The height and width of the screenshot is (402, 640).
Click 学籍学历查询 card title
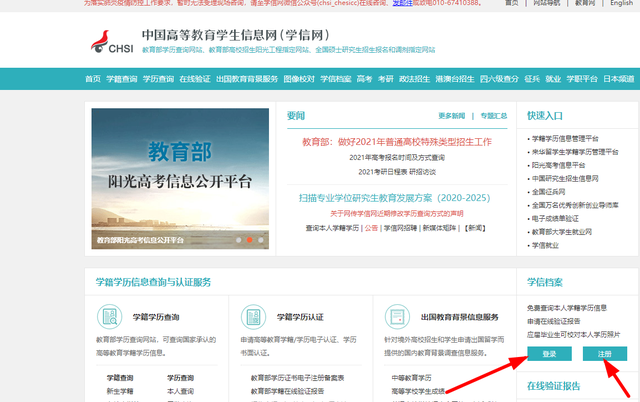click(x=156, y=317)
